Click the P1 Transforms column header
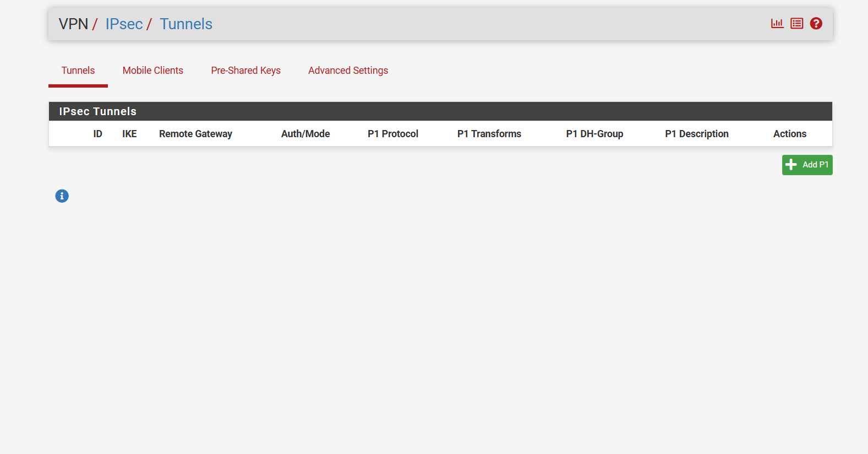Screen dimensions: 868x454 [489, 134]
